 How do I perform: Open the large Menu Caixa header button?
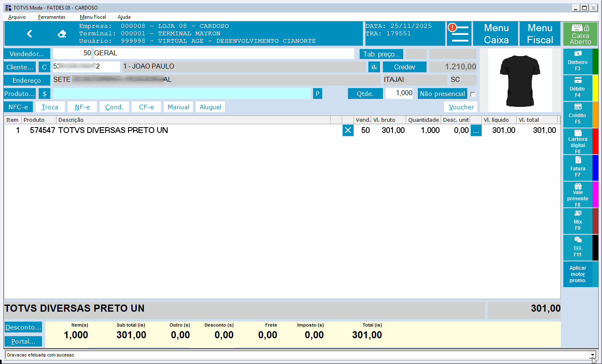[x=496, y=34]
